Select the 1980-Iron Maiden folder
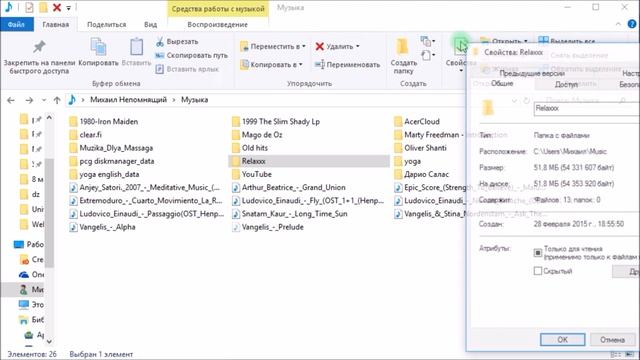 click(x=104, y=122)
